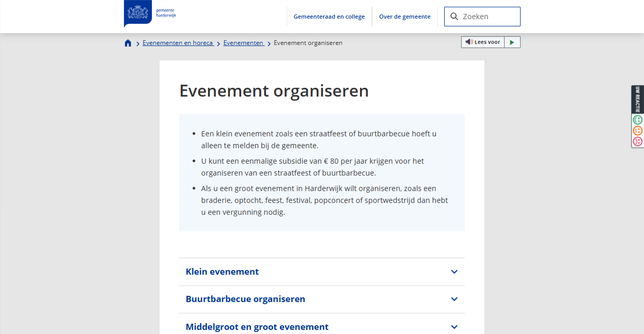Viewport: 644px width, 334px height.
Task: Expand the Klein evenement chevron
Action: point(454,272)
